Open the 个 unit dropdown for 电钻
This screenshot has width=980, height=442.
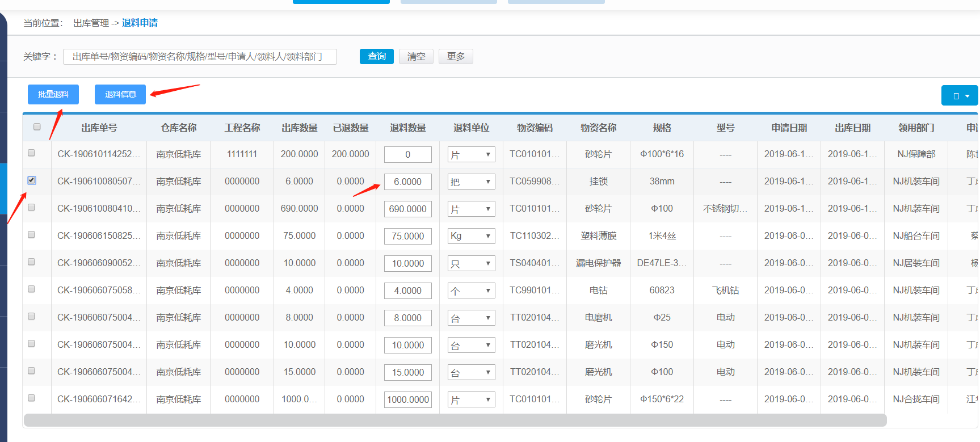(471, 291)
